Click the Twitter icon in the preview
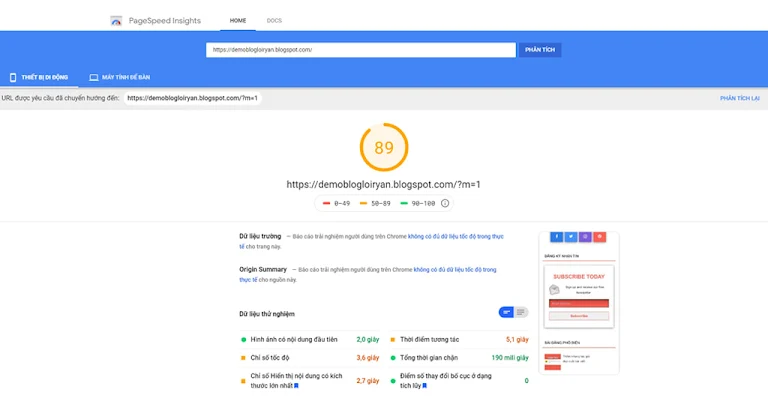This screenshot has width=768, height=404. coord(571,237)
